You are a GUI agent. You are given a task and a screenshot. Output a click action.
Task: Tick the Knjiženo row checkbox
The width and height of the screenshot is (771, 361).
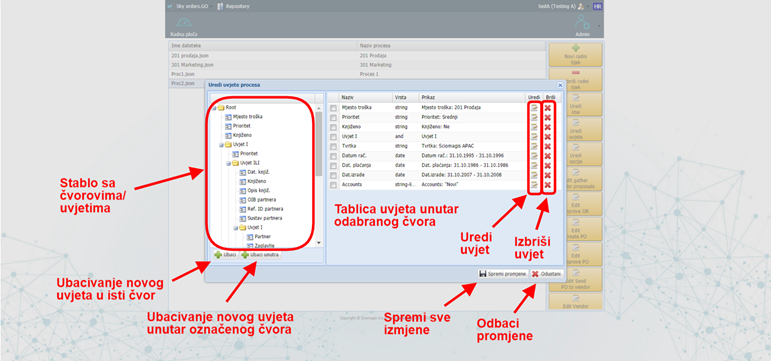[333, 127]
